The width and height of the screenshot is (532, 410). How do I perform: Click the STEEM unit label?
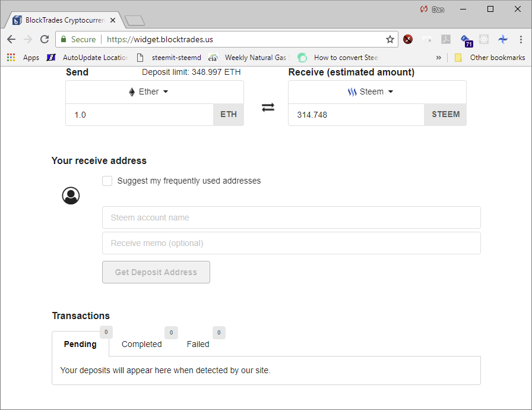click(445, 114)
